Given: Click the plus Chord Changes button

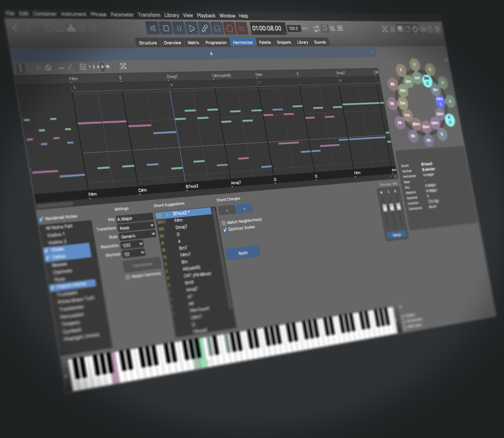Looking at the screenshot, I should (x=227, y=211).
